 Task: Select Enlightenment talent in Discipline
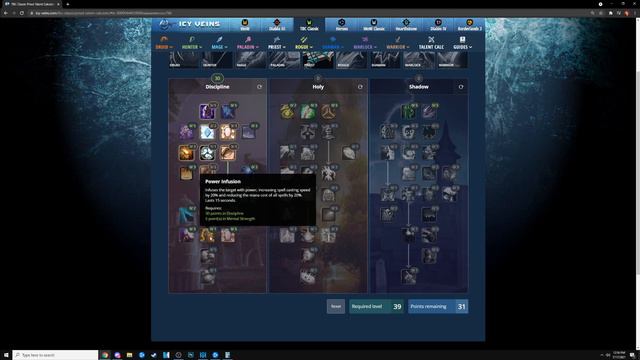point(207,256)
